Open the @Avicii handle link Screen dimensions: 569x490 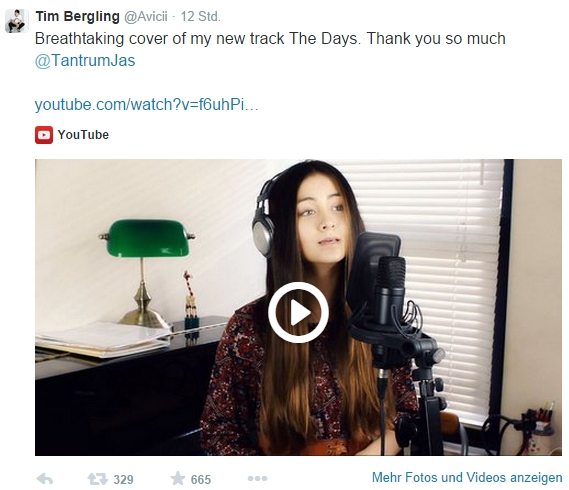click(x=146, y=16)
